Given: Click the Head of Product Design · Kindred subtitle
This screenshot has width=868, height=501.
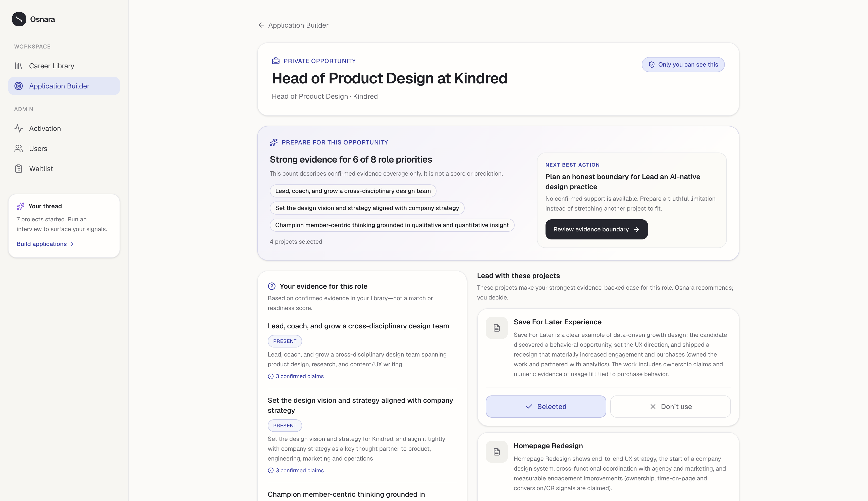Looking at the screenshot, I should 325,96.
